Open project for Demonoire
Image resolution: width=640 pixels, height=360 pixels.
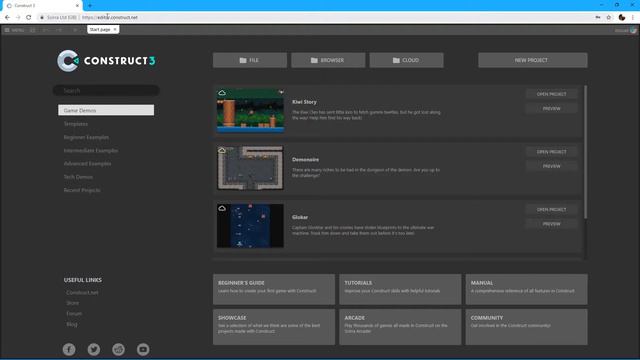click(x=551, y=152)
